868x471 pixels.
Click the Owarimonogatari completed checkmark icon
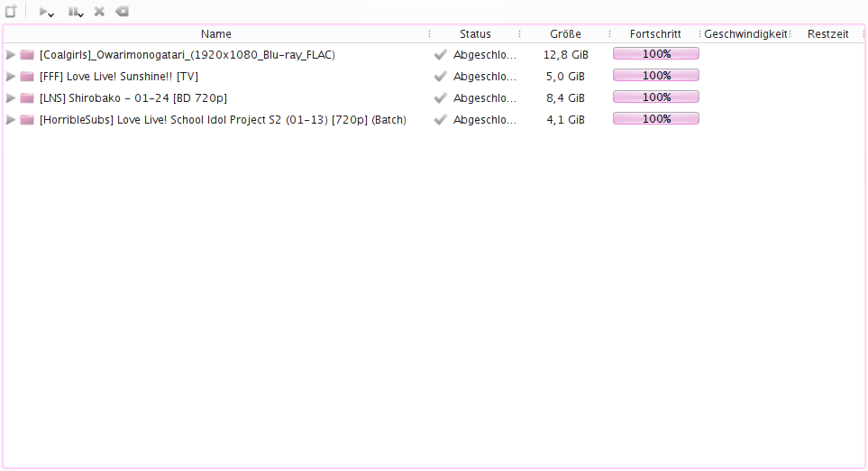[x=440, y=55]
